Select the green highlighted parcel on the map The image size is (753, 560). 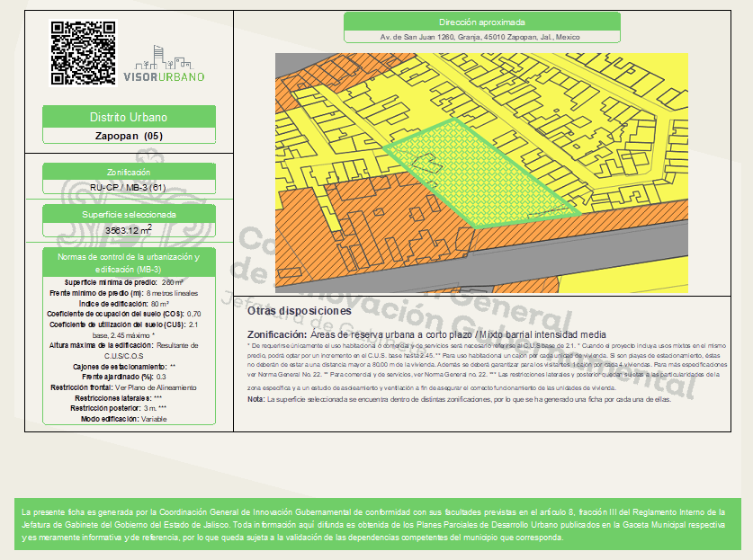click(x=480, y=175)
